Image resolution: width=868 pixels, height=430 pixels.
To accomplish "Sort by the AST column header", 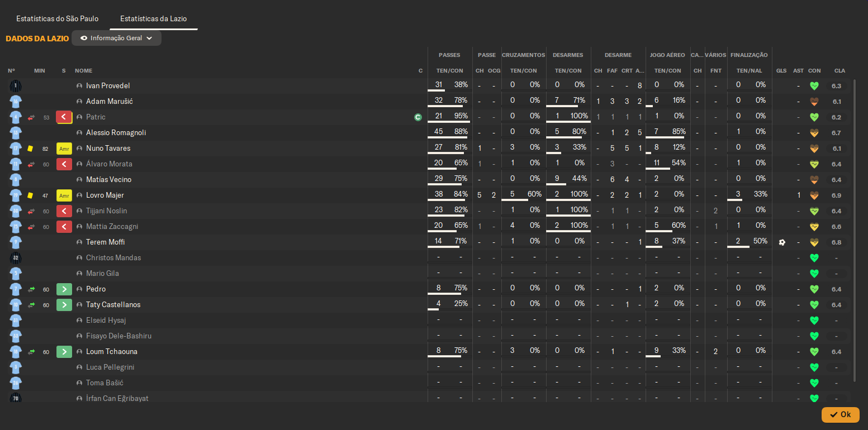I will tap(798, 71).
